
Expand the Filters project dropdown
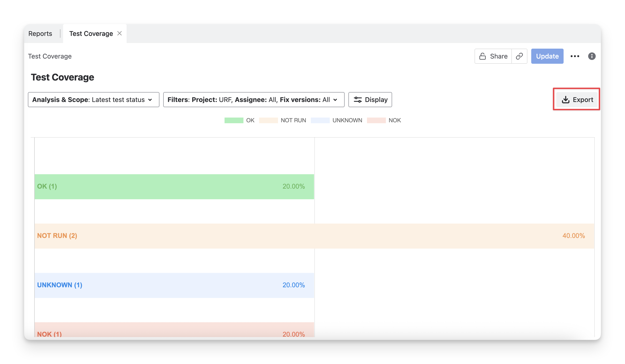(253, 100)
